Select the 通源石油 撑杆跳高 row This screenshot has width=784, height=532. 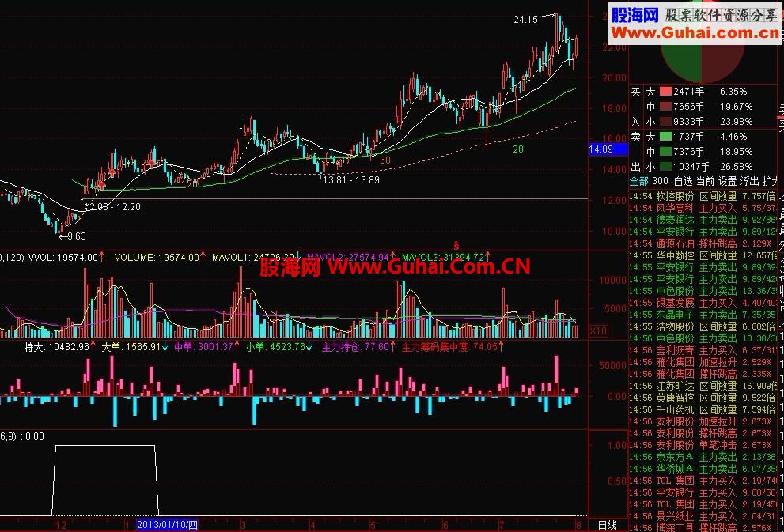coord(702,243)
